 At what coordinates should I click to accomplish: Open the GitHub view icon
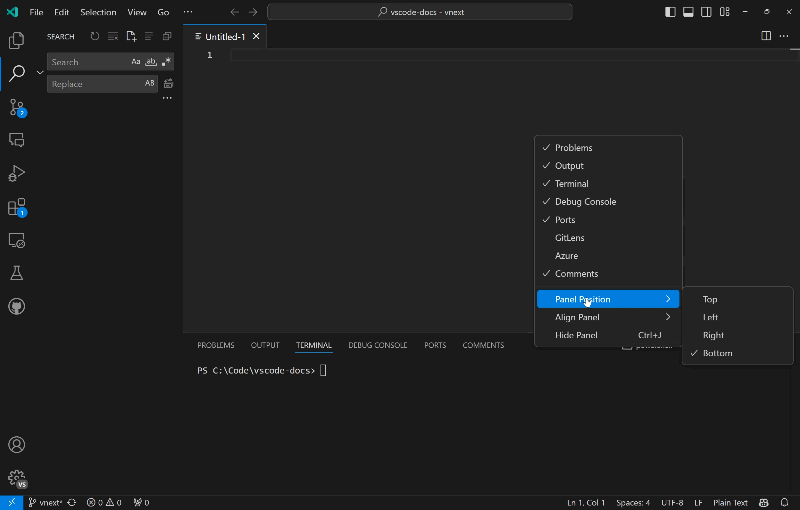pyautogui.click(x=16, y=306)
